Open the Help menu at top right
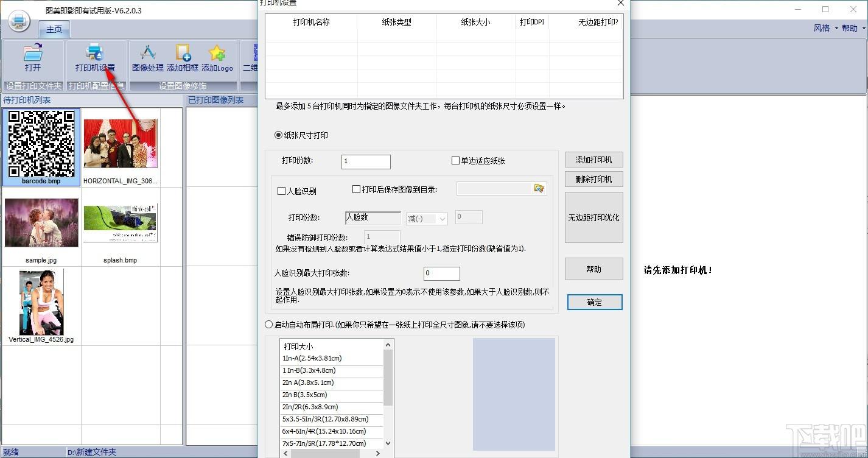Screen dimensions: 868x458 pos(852,28)
